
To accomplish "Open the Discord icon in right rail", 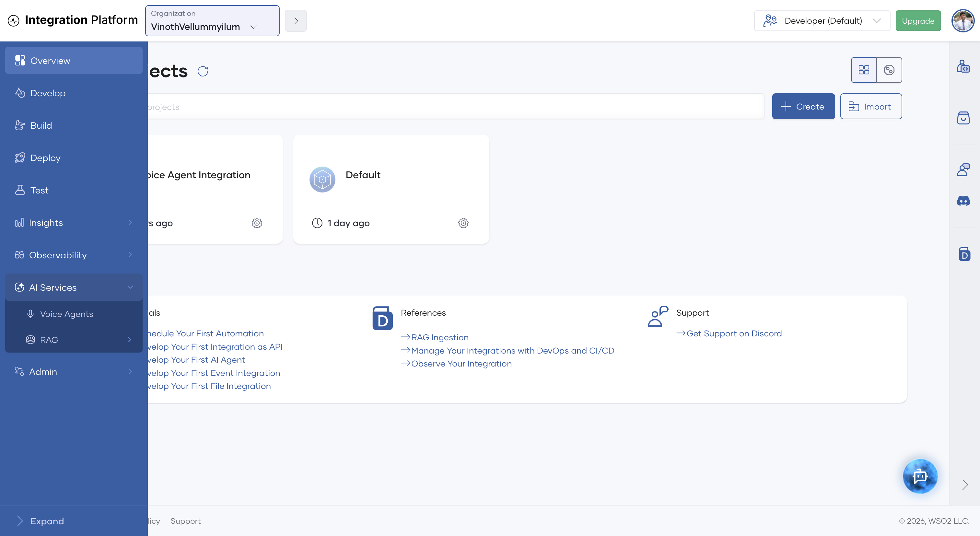I will click(x=963, y=201).
